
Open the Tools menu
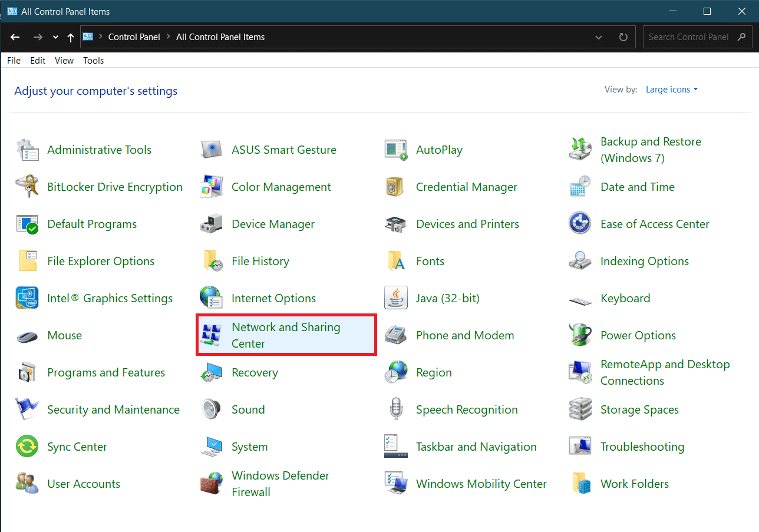point(93,61)
